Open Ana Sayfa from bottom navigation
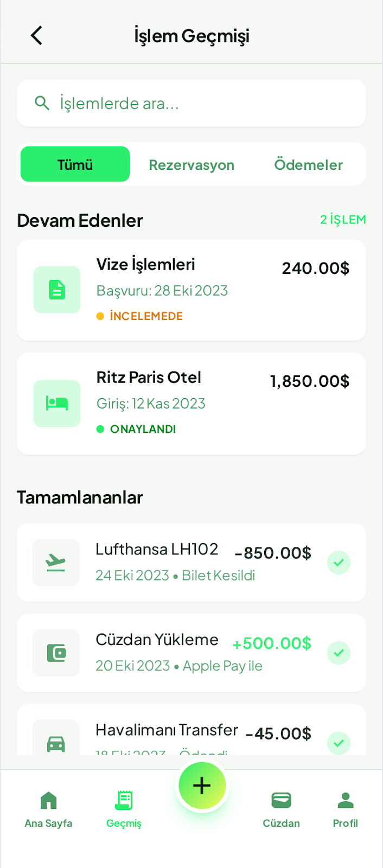Screen dimensions: 383x868 pyautogui.click(x=48, y=809)
